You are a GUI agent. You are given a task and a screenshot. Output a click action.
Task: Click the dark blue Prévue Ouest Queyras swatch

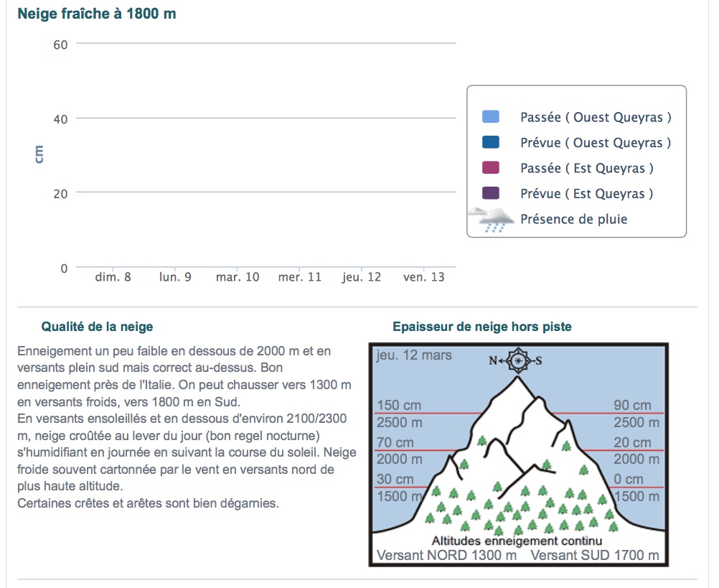point(491,142)
